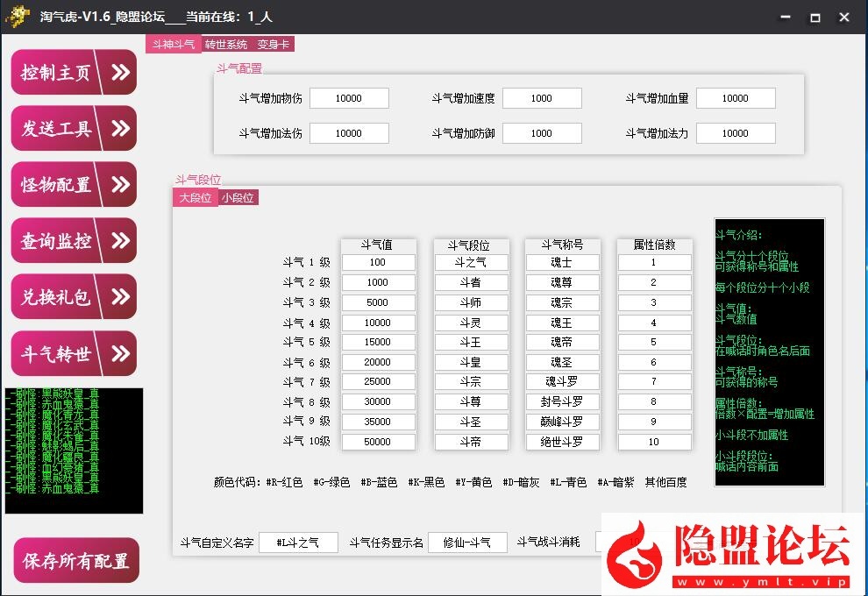This screenshot has height=596, width=868.
Task: Click 斗气 1 级 斗气值 field
Action: [378, 262]
